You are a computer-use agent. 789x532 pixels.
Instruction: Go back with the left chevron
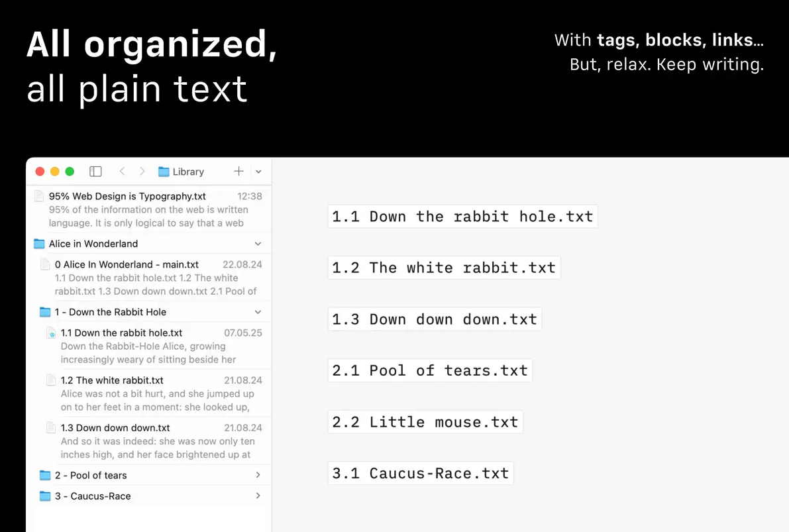pos(123,172)
